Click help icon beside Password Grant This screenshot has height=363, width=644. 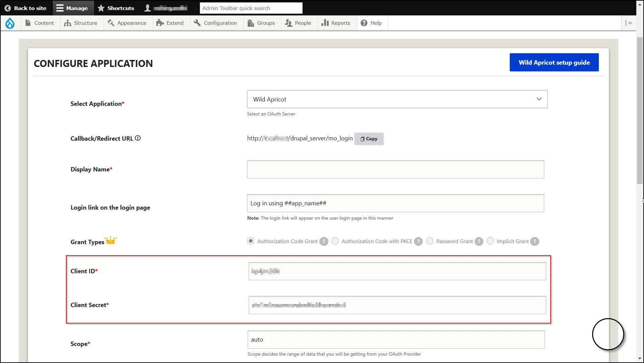479,241
